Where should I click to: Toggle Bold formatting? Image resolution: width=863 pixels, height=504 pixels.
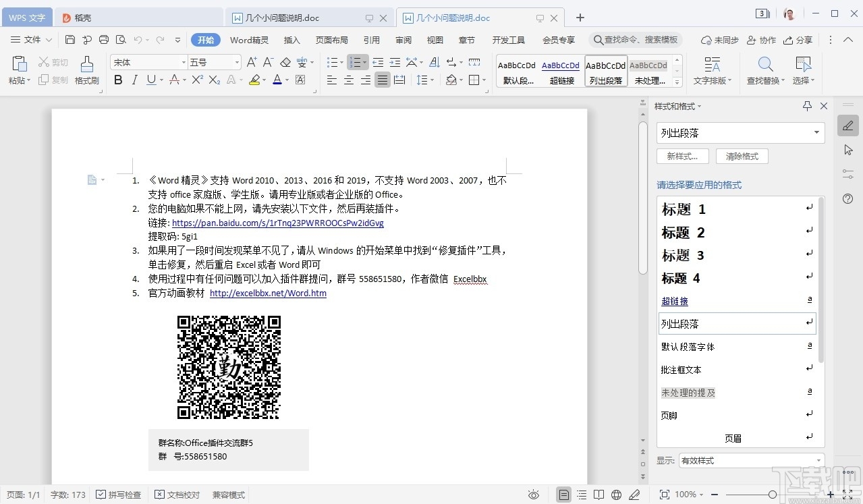click(119, 80)
